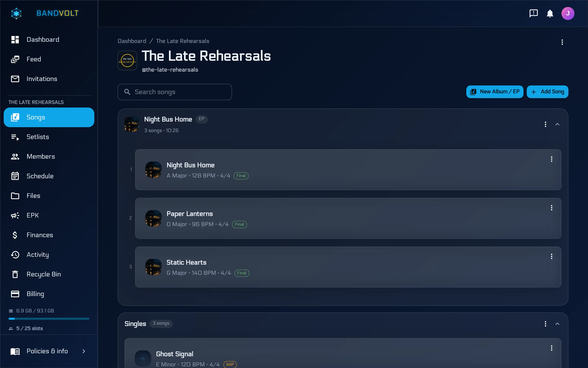
Task: Expand Policies & info menu
Action: pos(49,351)
